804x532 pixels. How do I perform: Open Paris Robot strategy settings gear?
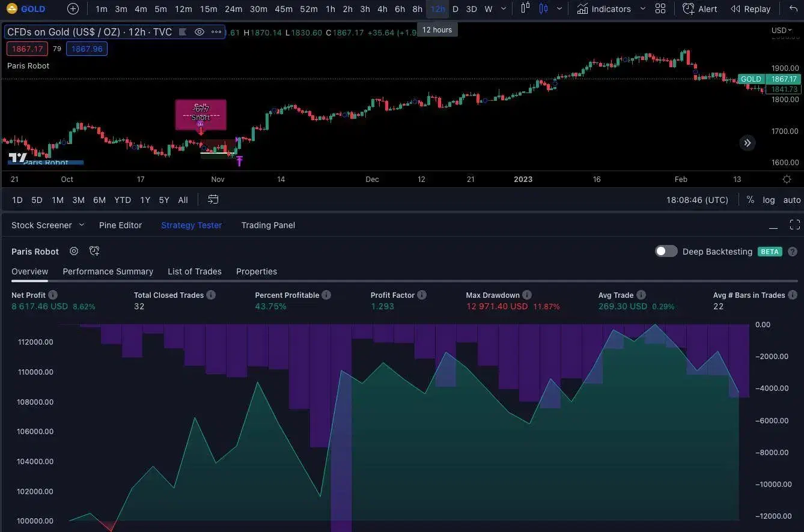(74, 252)
